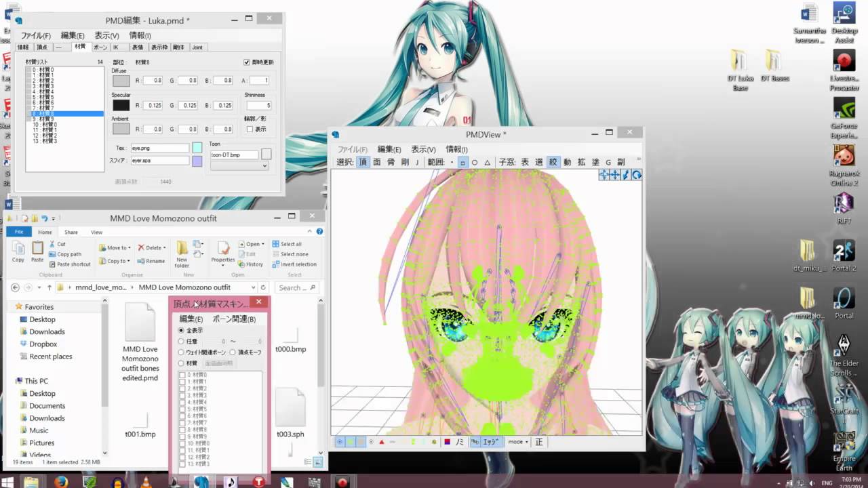This screenshot has height=488, width=868.
Task: Switch to the ボーン tab in PMD editor
Action: pyautogui.click(x=100, y=47)
